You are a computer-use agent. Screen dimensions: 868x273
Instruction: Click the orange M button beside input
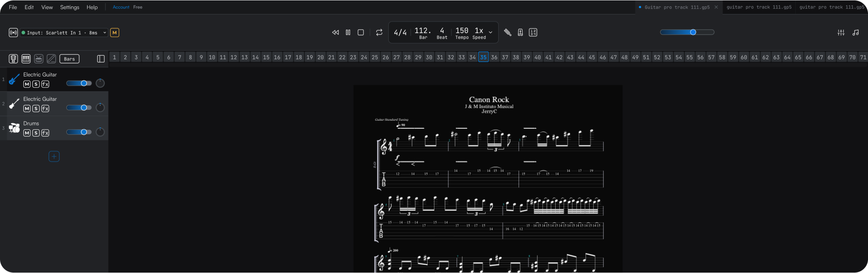pyautogui.click(x=114, y=33)
